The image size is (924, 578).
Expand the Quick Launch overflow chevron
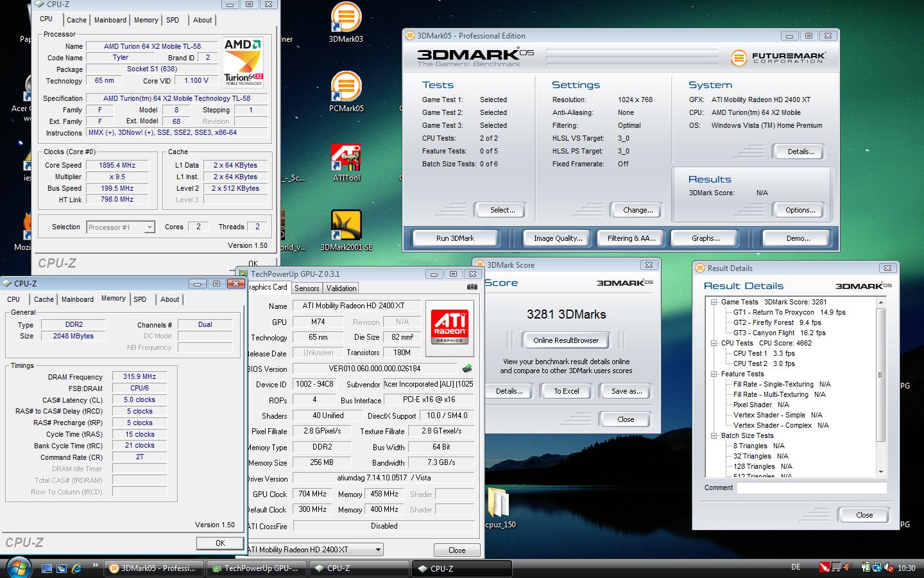(x=96, y=565)
